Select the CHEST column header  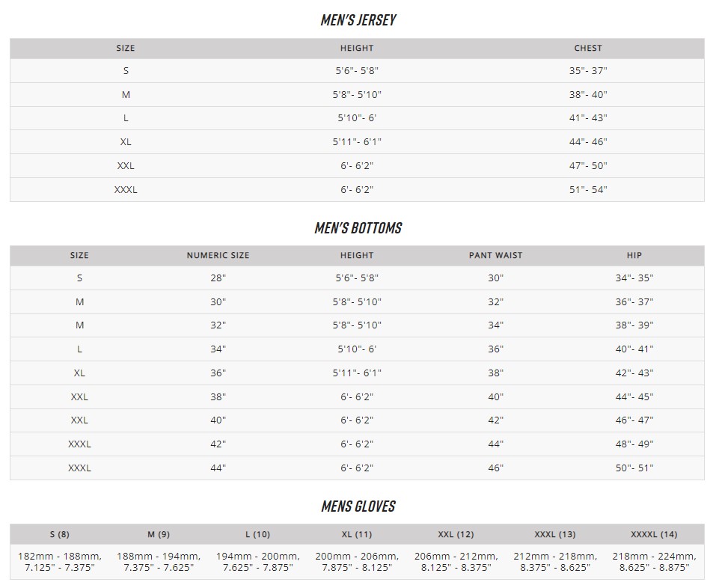(x=588, y=48)
